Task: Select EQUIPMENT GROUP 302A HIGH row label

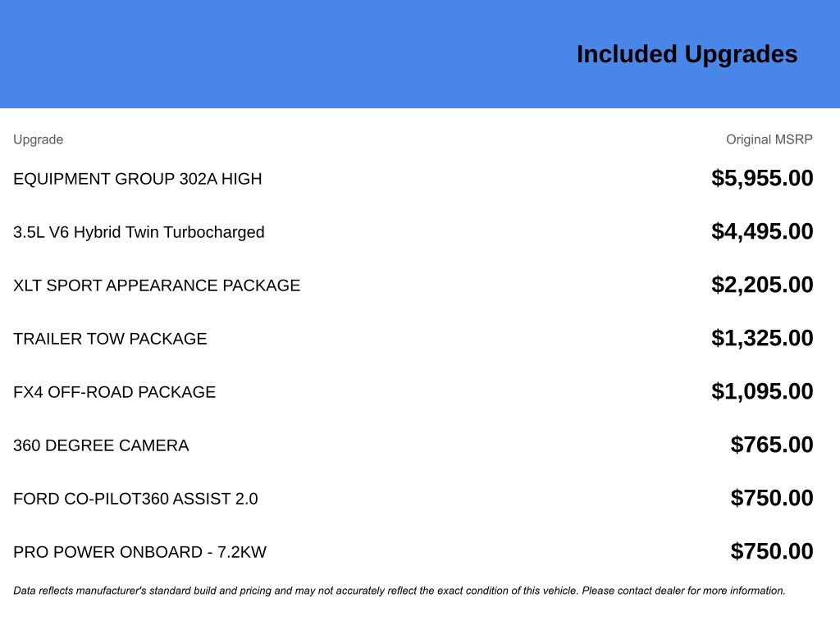Action: click(x=138, y=179)
